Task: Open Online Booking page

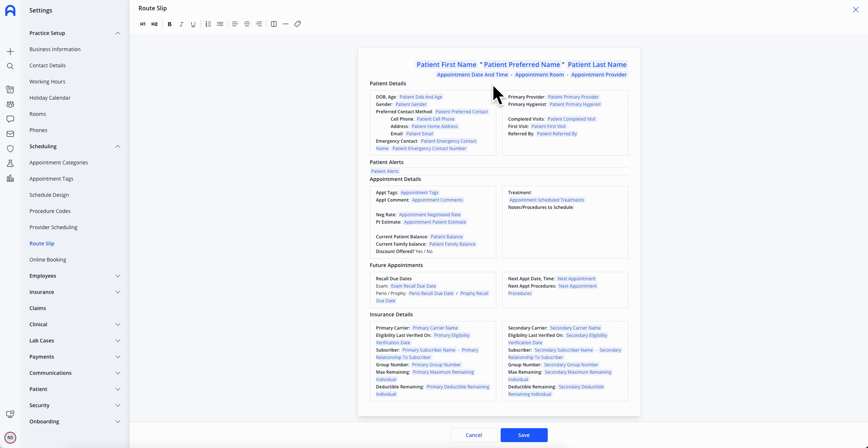Action: (x=48, y=260)
